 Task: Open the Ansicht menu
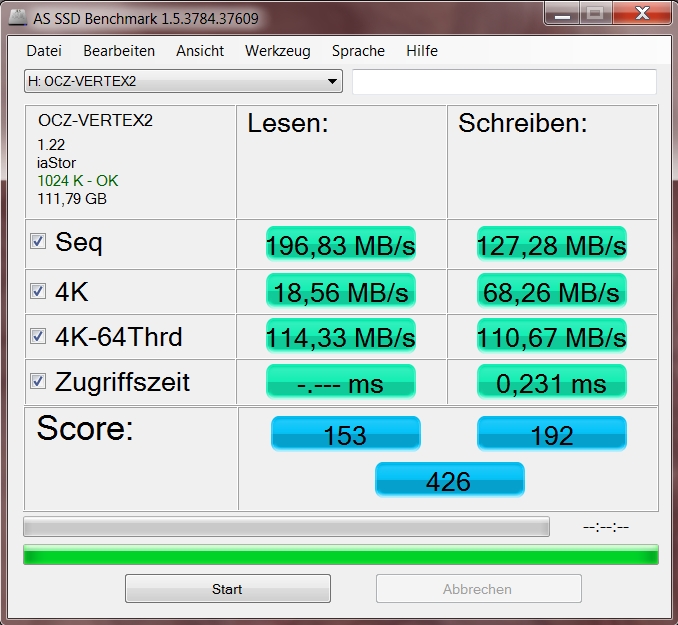[200, 51]
